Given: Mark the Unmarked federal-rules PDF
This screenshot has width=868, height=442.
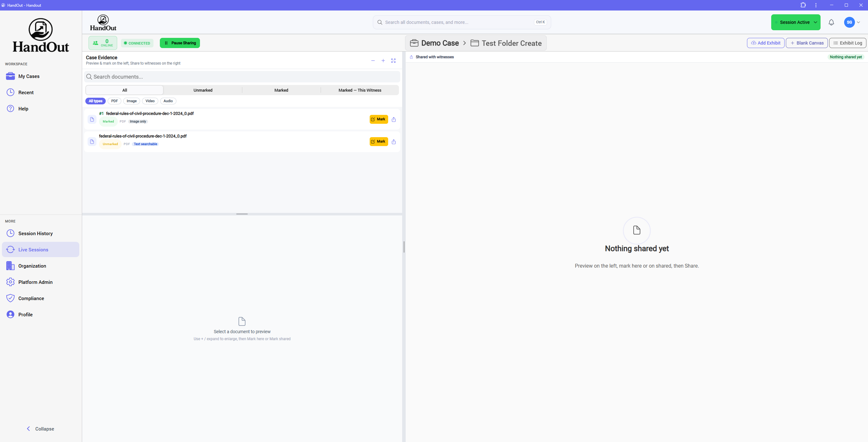Looking at the screenshot, I should click(x=379, y=142).
